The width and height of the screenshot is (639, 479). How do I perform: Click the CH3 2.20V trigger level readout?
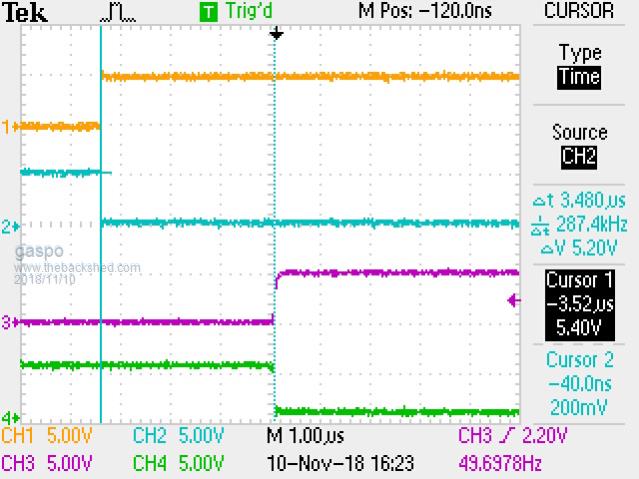click(x=512, y=437)
